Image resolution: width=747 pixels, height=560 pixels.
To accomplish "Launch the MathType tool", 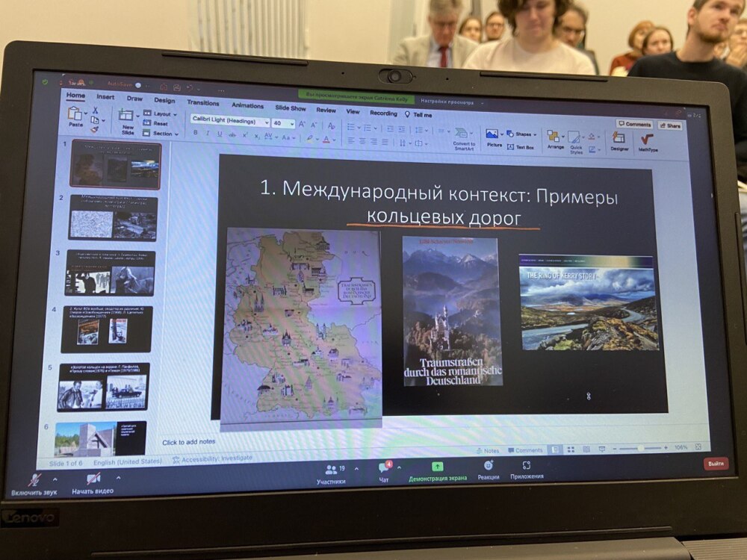I will (x=647, y=142).
